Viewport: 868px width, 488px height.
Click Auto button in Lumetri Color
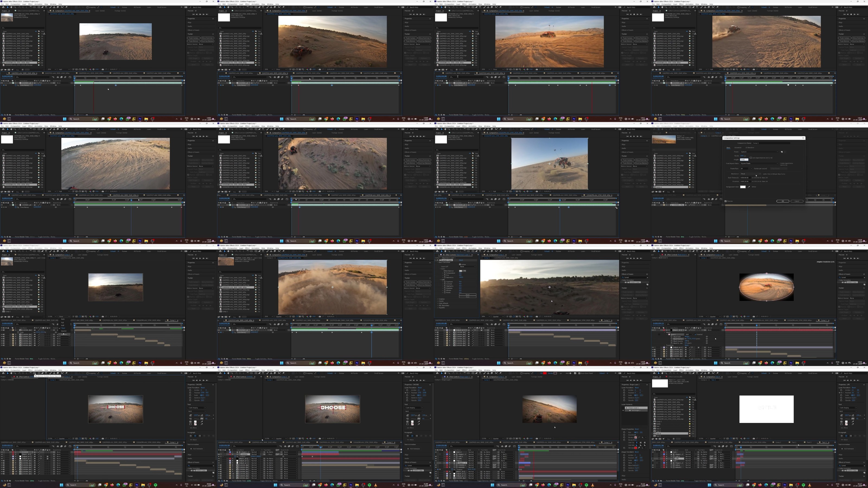[x=468, y=297]
